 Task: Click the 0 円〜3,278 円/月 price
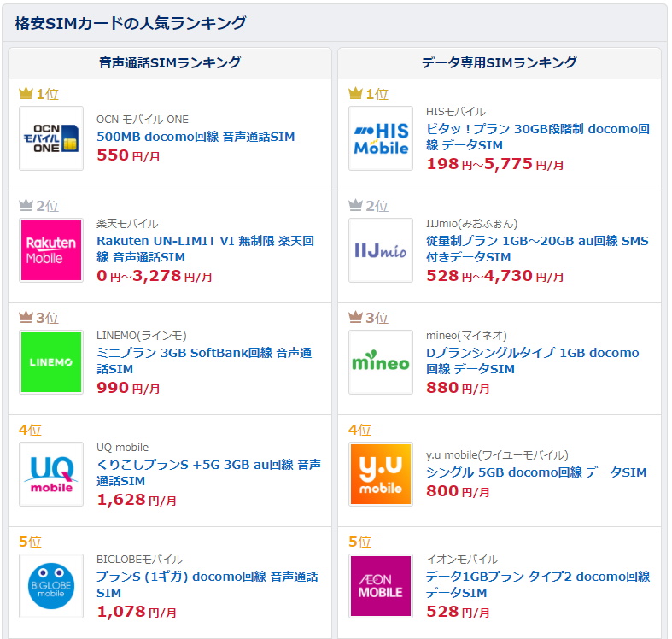coord(155,276)
